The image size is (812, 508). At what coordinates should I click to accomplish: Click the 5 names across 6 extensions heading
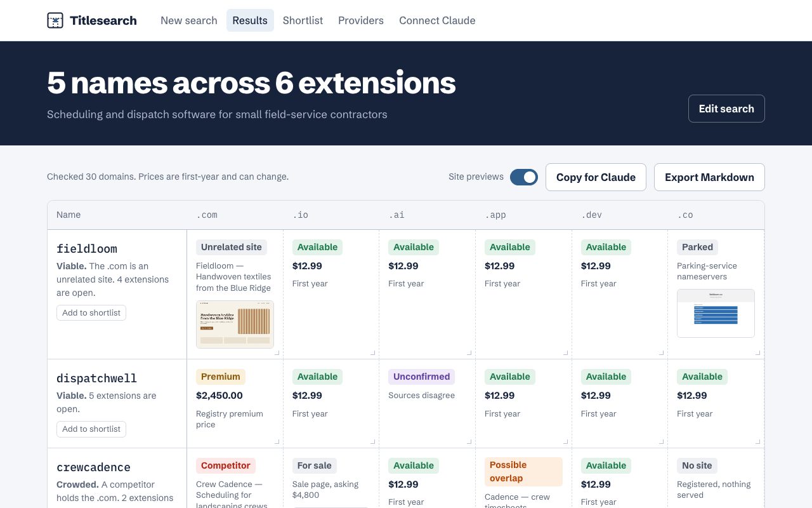(251, 83)
